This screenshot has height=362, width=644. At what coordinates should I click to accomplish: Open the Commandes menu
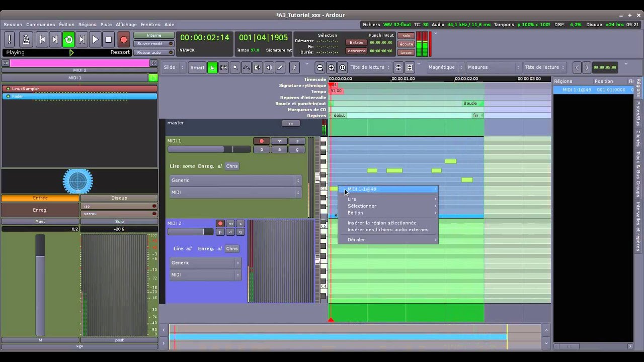click(41, 24)
